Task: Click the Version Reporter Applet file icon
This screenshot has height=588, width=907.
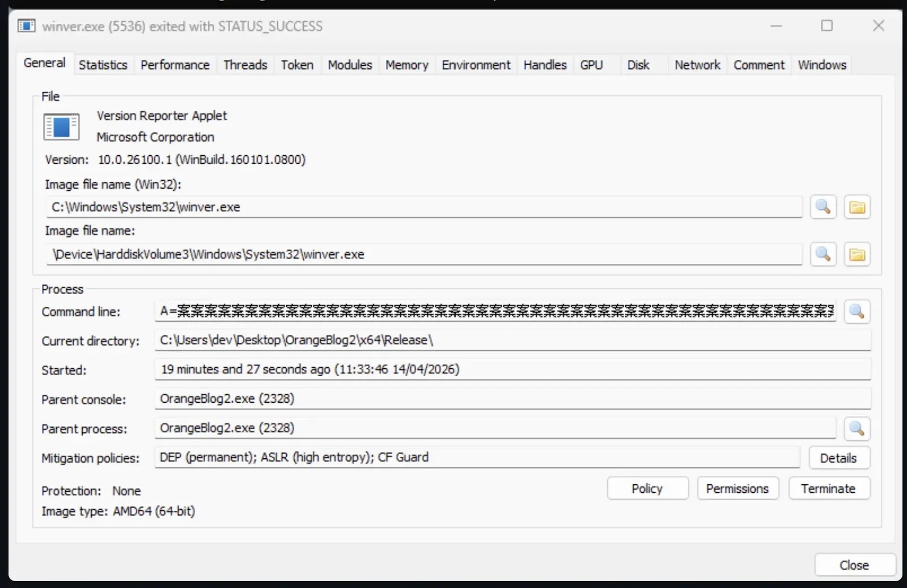Action: coord(61,127)
